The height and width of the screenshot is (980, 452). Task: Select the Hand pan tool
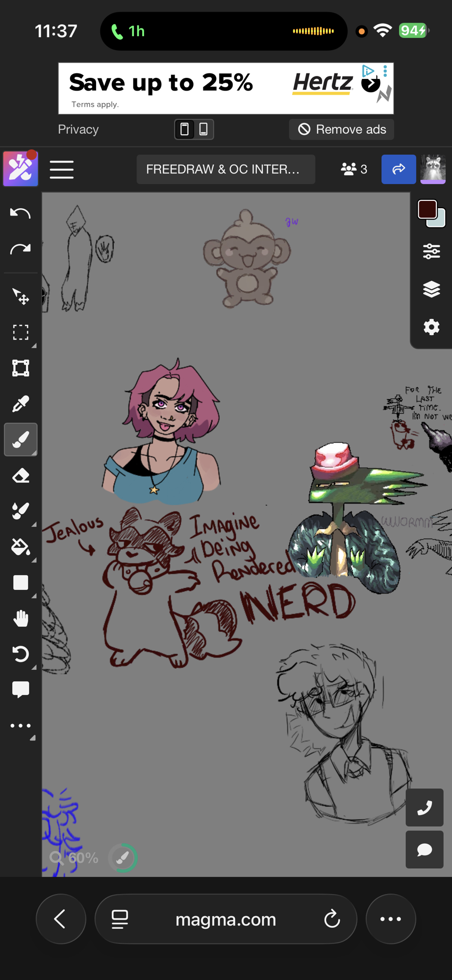coord(21,618)
